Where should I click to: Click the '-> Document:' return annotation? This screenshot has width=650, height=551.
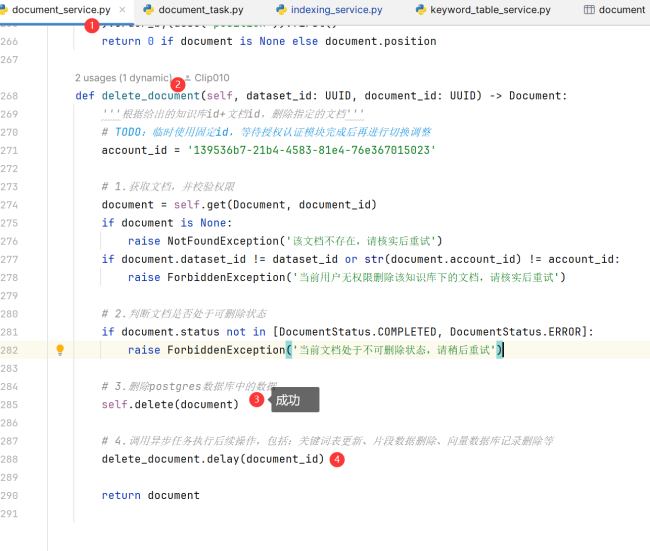pyautogui.click(x=528, y=96)
